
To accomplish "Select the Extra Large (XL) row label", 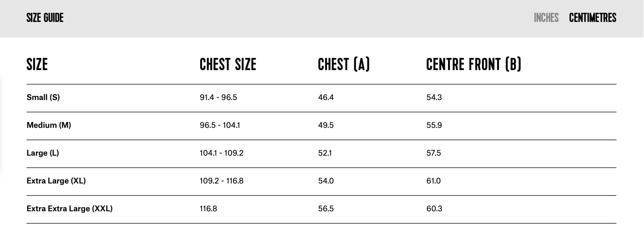I will click(56, 181).
